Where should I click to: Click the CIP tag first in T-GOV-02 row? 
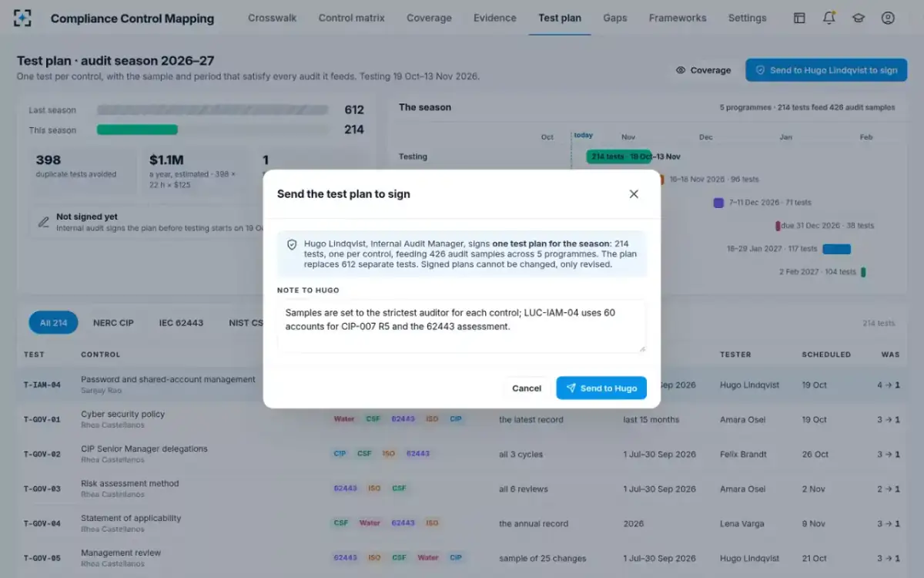pos(340,454)
